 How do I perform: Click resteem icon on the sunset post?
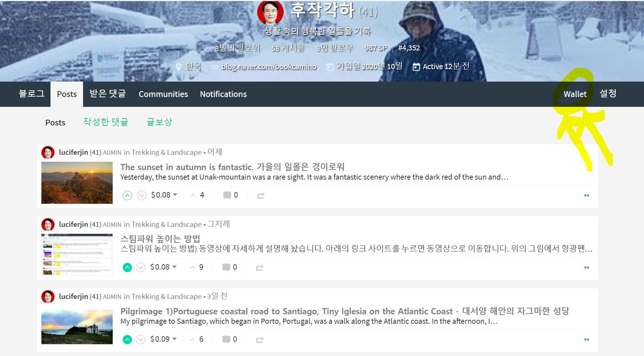(x=261, y=196)
